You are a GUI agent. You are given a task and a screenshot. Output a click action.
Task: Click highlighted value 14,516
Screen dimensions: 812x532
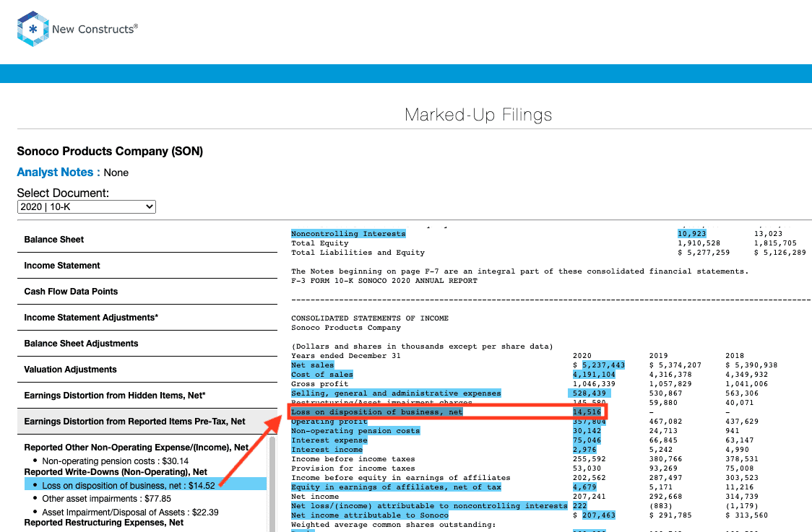[587, 412]
